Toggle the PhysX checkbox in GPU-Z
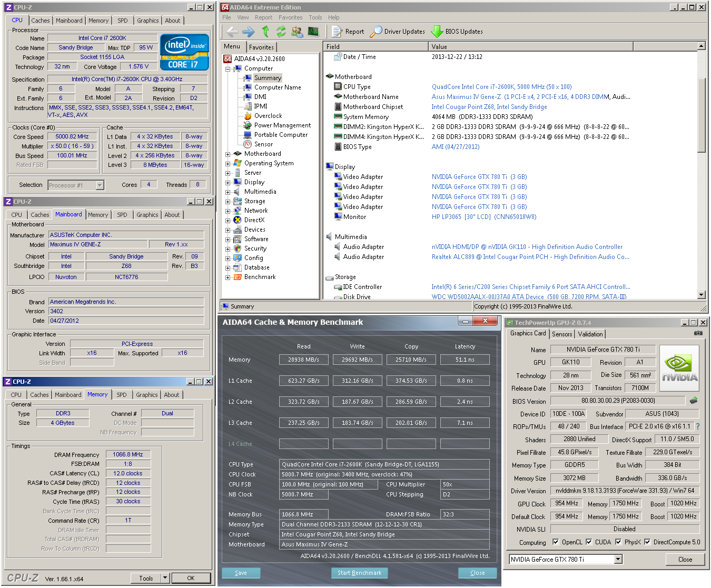The width and height of the screenshot is (711, 588). click(618, 542)
